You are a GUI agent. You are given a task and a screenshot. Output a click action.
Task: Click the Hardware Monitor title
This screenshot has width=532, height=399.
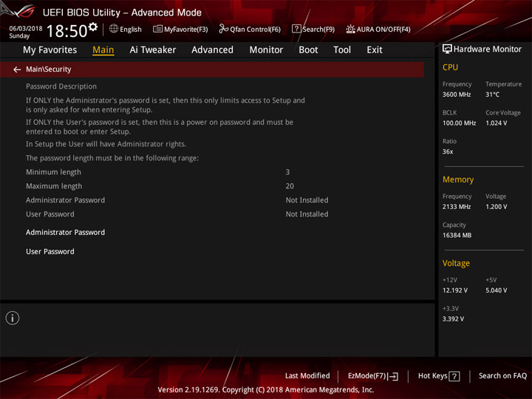point(488,50)
